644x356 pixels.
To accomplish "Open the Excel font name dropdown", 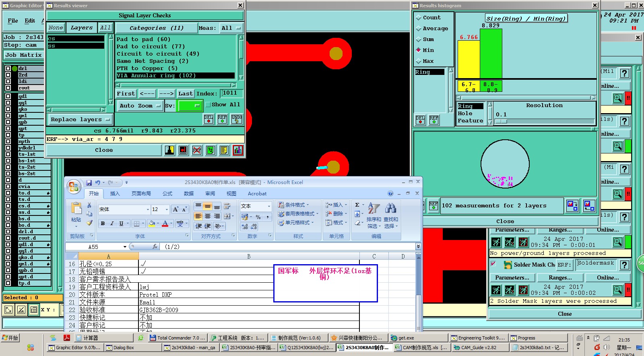I will [x=148, y=210].
